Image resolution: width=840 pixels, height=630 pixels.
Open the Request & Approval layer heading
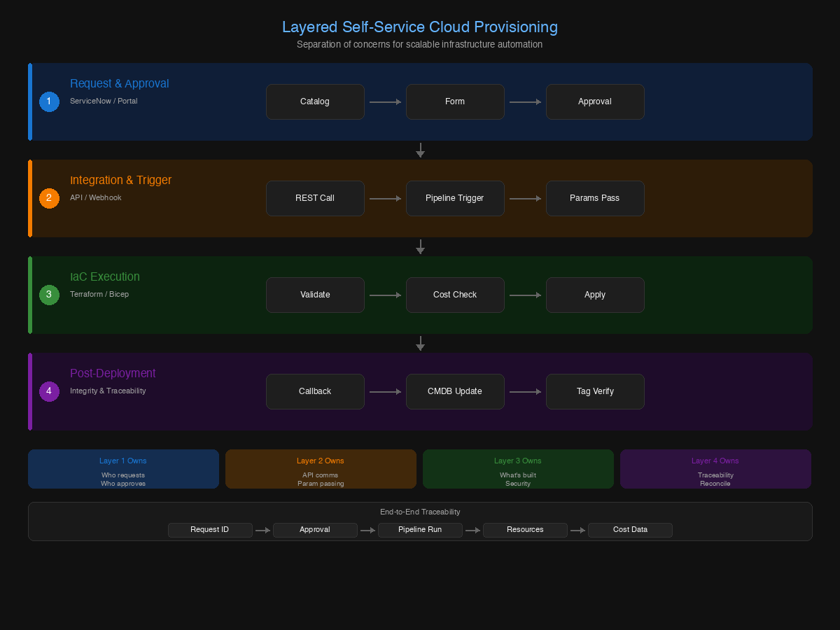tap(119, 83)
